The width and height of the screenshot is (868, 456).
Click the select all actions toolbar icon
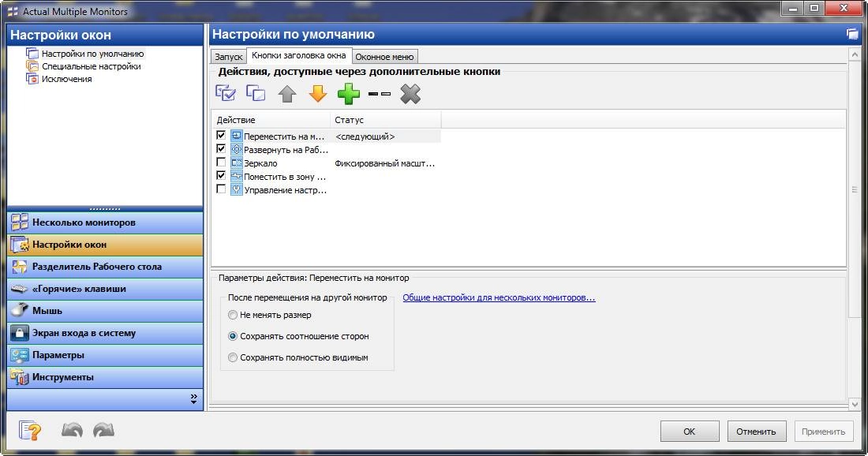point(226,94)
